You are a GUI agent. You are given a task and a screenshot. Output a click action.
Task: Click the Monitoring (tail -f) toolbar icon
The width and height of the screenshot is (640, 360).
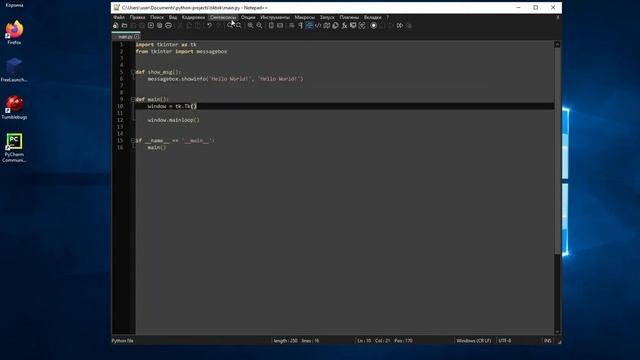[x=362, y=25]
